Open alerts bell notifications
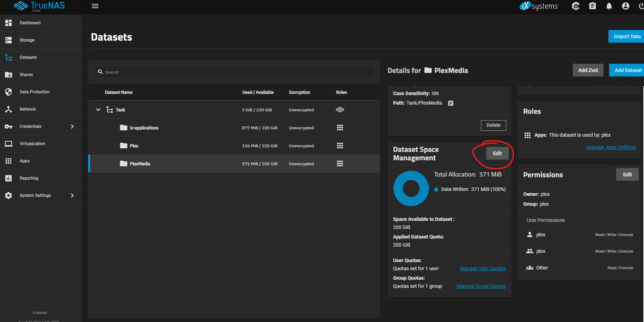 point(609,6)
